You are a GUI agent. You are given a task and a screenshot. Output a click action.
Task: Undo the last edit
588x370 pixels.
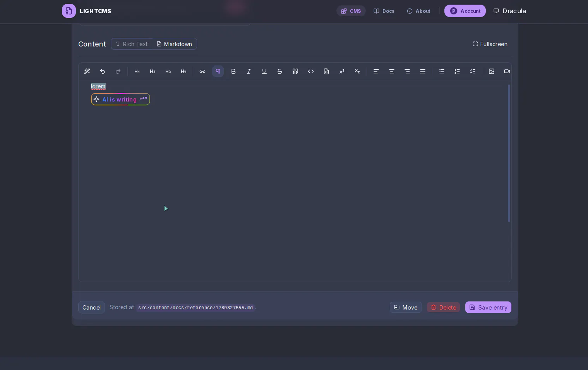click(x=103, y=71)
